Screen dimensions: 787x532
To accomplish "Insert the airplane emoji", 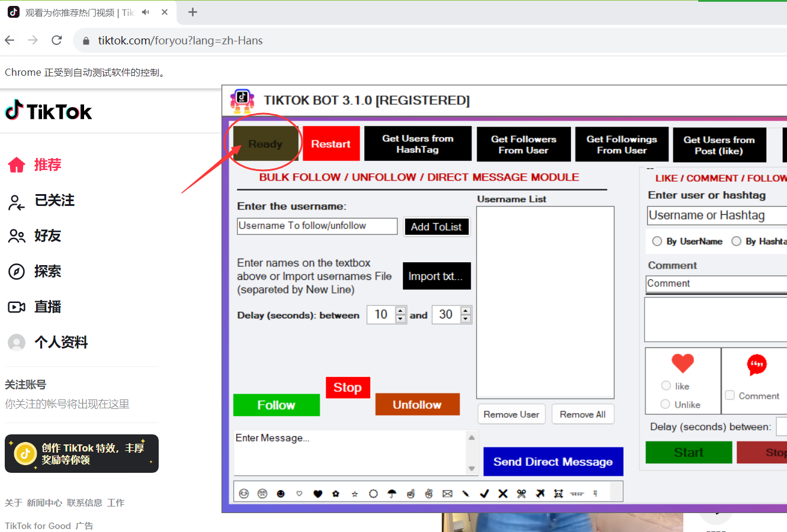I will [540, 493].
